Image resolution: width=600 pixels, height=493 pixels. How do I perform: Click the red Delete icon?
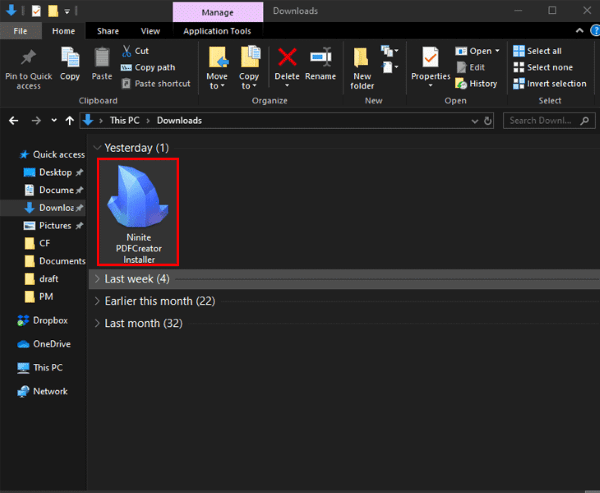[287, 58]
